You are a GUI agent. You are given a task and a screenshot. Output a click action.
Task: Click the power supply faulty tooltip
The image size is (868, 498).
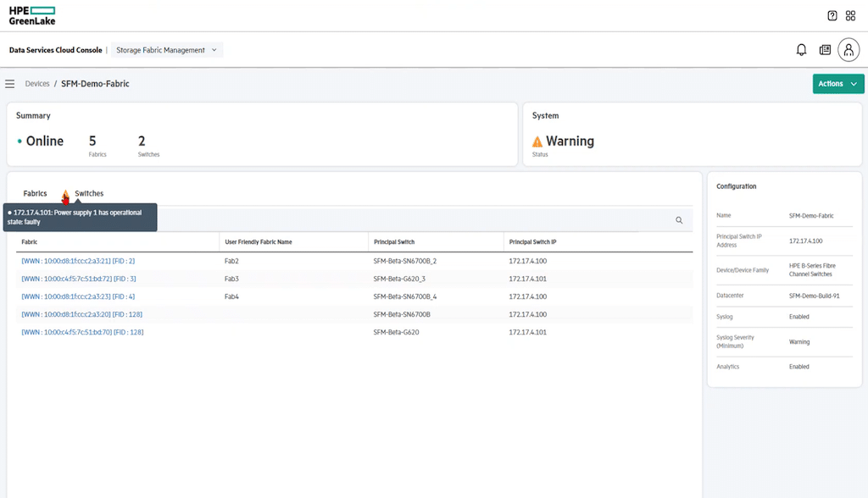(x=81, y=218)
